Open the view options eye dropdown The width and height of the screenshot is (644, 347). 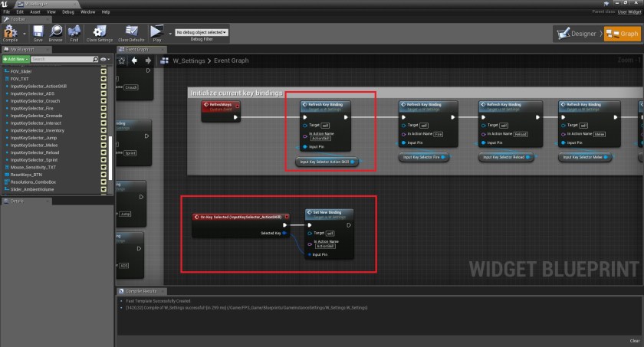pos(104,59)
